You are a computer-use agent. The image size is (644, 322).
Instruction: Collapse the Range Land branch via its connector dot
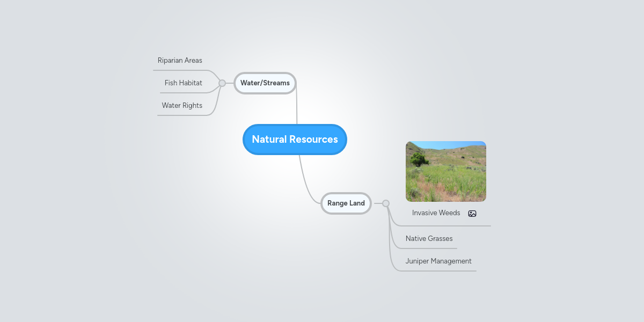[385, 203]
